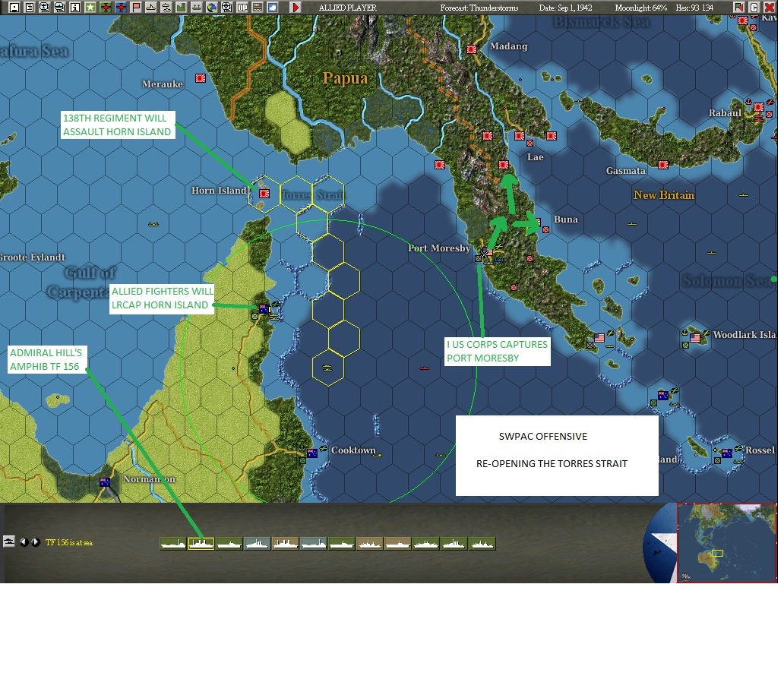Click the striped list toolbar icon

pos(258,7)
